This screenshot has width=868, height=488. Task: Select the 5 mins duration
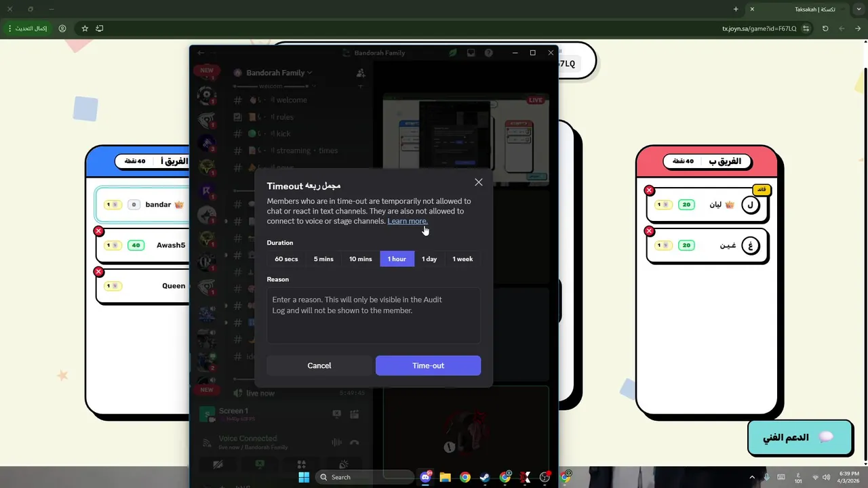pyautogui.click(x=323, y=259)
